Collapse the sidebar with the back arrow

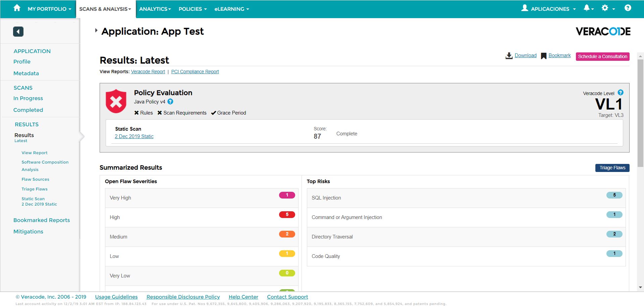[18, 32]
